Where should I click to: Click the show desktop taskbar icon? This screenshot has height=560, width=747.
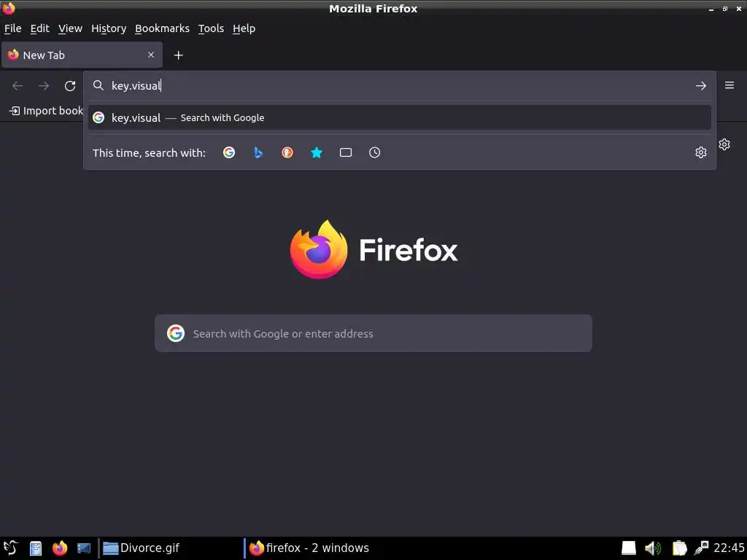point(84,548)
